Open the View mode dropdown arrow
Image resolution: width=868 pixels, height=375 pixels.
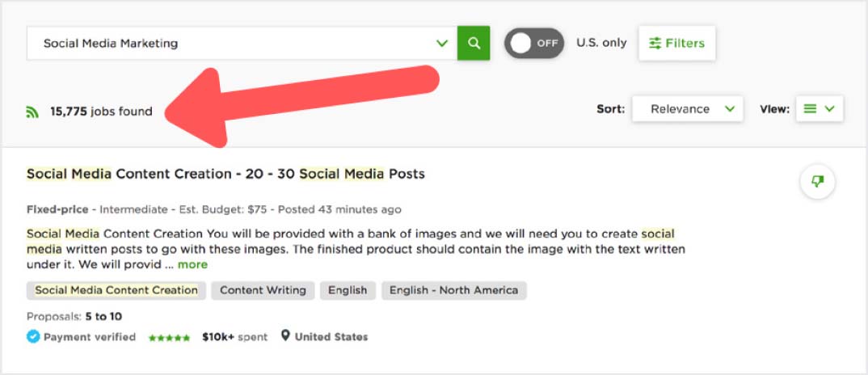(829, 109)
